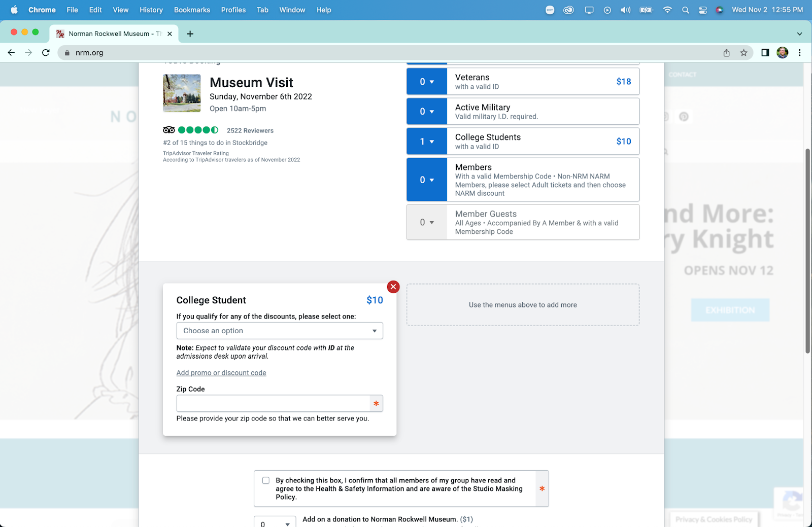Click the battery status icon
The width and height of the screenshot is (812, 527).
[646, 10]
